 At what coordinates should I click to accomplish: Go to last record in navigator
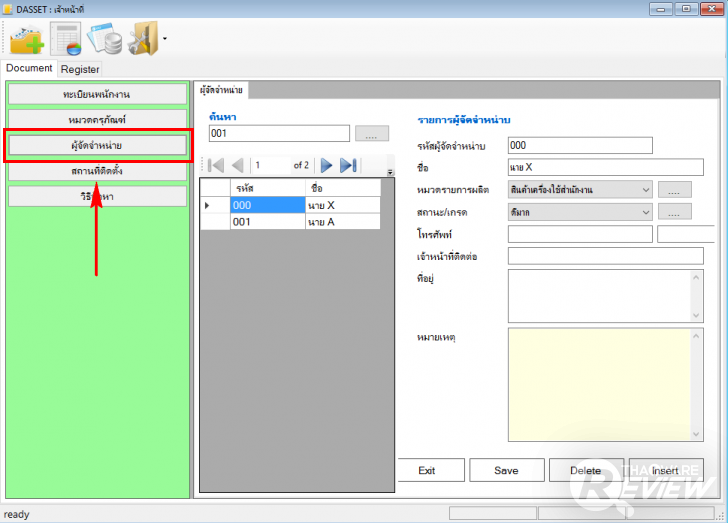348,165
